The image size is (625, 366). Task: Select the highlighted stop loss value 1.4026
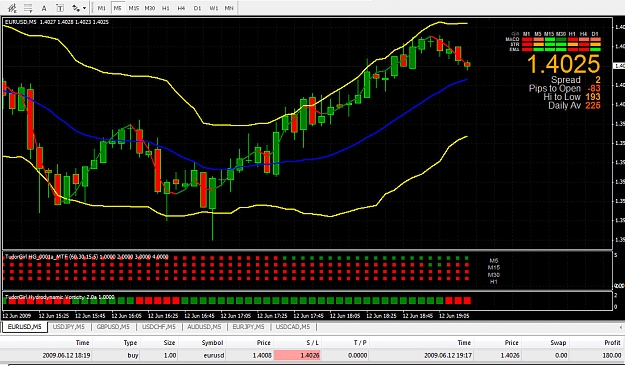[297, 355]
